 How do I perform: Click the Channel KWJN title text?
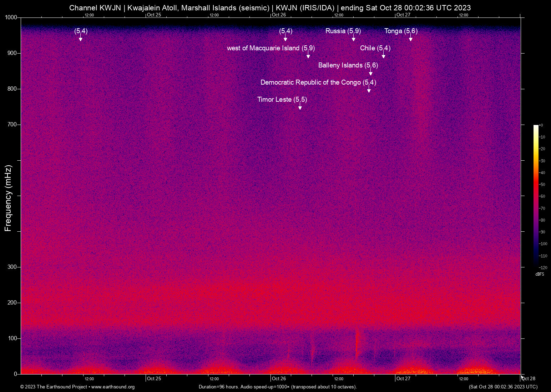(x=270, y=8)
